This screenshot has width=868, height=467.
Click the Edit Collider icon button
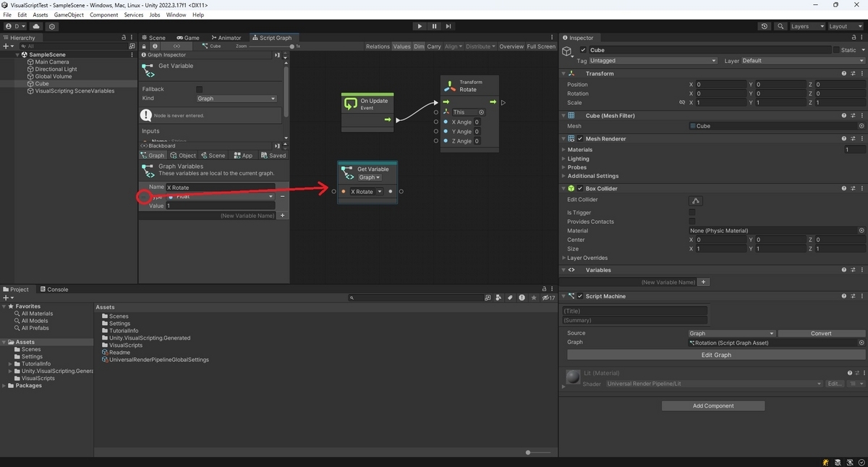(696, 201)
